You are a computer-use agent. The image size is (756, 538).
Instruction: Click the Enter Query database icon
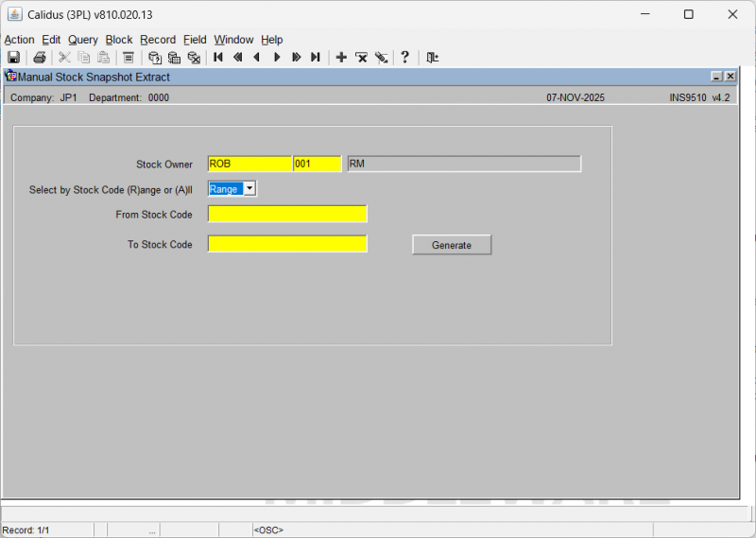(155, 58)
